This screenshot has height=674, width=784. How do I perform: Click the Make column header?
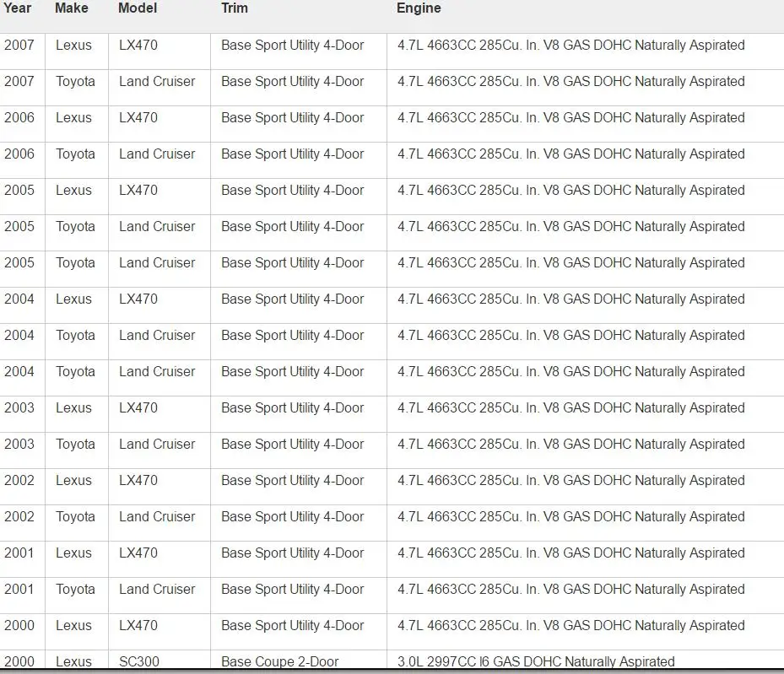(72, 8)
